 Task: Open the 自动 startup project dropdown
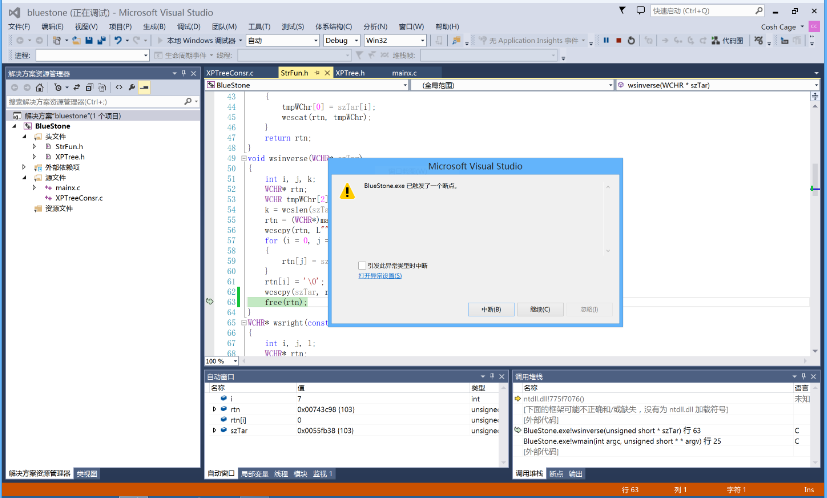click(283, 40)
